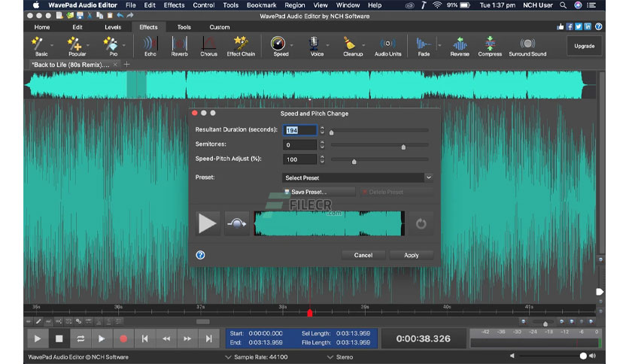Open the Fade dropdown arrow

[x=439, y=45]
